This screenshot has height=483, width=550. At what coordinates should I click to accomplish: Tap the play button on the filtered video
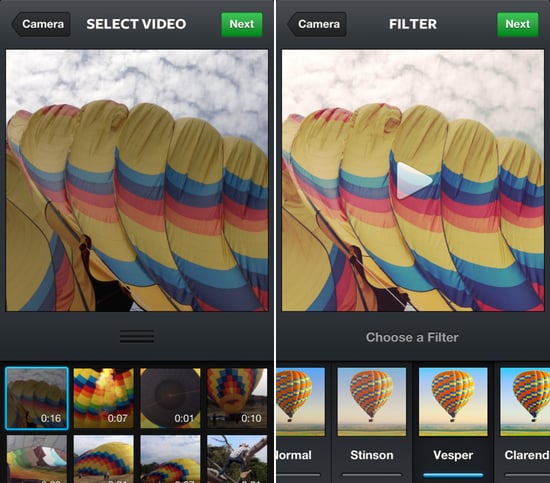pyautogui.click(x=413, y=181)
